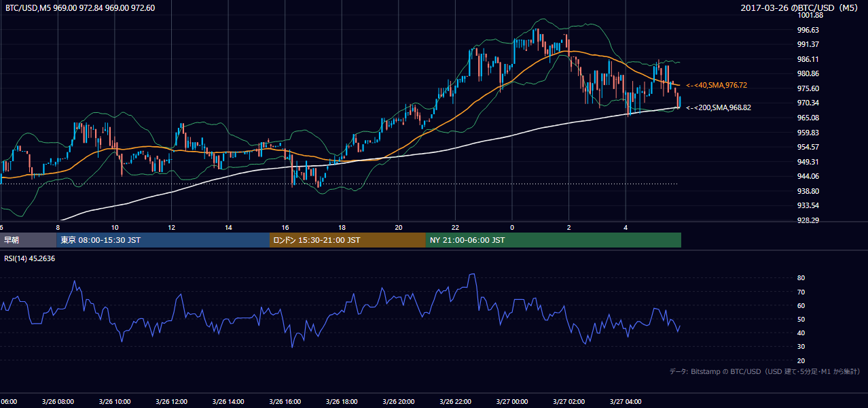Click the 3/26 20:00 date label
This screenshot has width=868, height=408.
[398, 402]
